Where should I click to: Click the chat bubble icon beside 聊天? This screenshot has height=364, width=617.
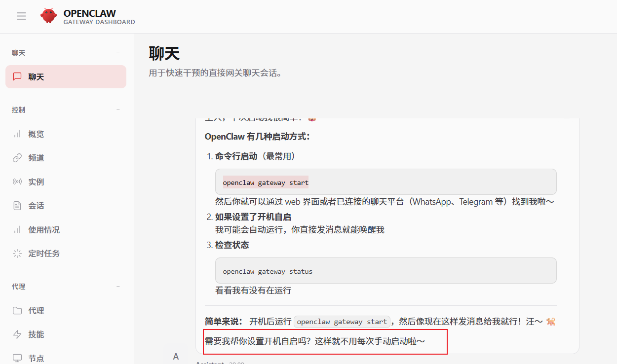pyautogui.click(x=17, y=76)
